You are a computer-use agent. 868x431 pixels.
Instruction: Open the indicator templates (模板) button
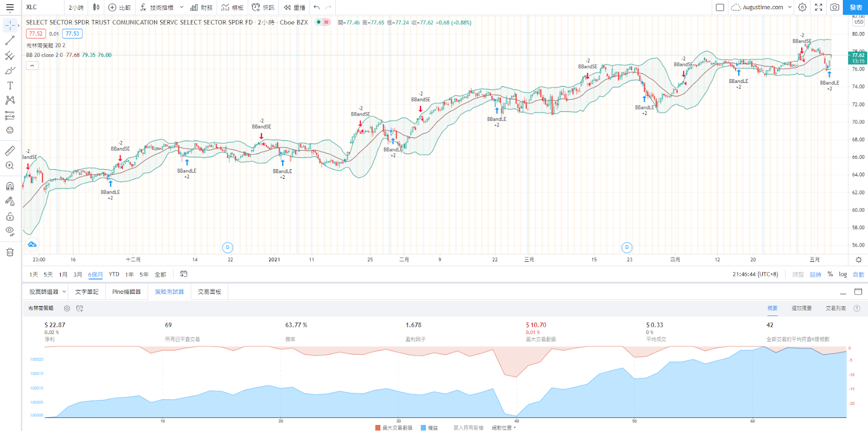232,7
